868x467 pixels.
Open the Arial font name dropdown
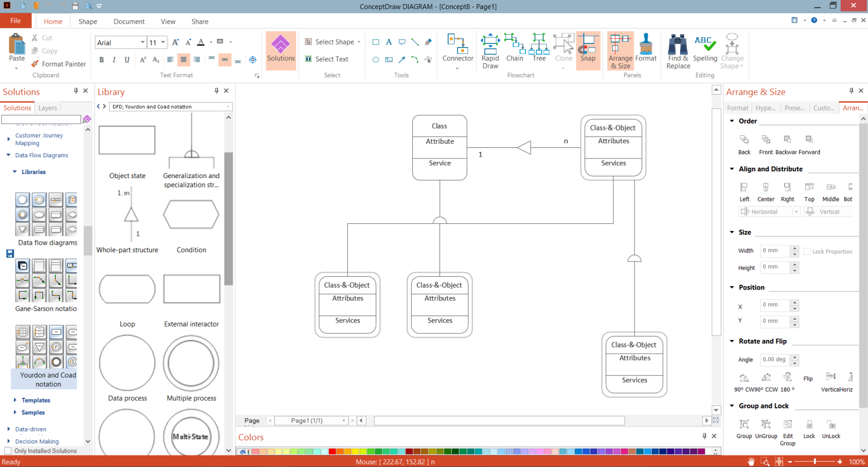tap(143, 43)
